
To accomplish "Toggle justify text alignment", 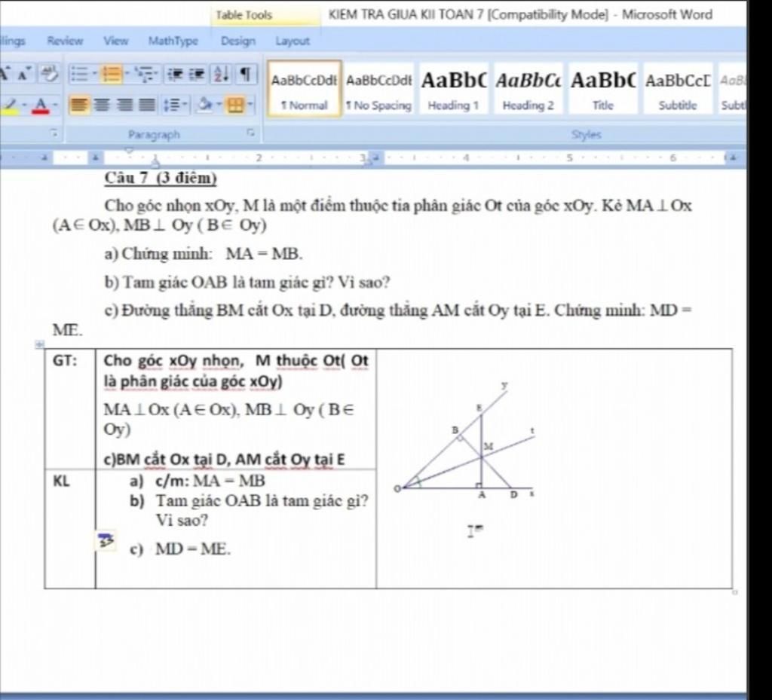I will [146, 105].
